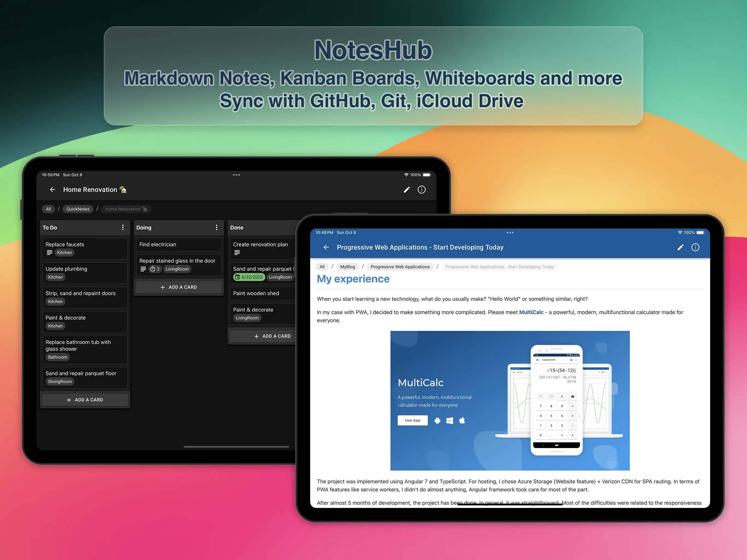Select QuickNotes breadcrumb chip
Image resolution: width=747 pixels, height=560 pixels.
click(x=78, y=209)
